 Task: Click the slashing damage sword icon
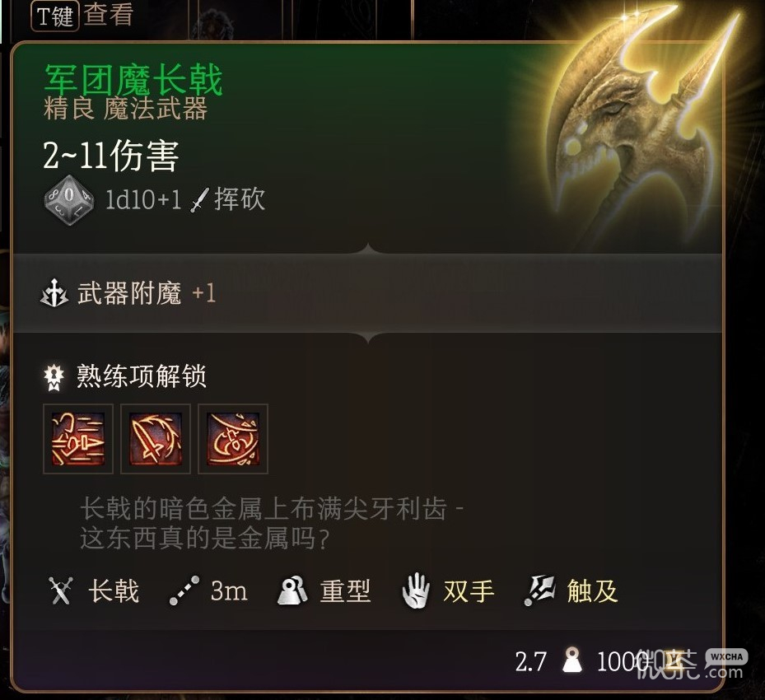pyautogui.click(x=199, y=200)
